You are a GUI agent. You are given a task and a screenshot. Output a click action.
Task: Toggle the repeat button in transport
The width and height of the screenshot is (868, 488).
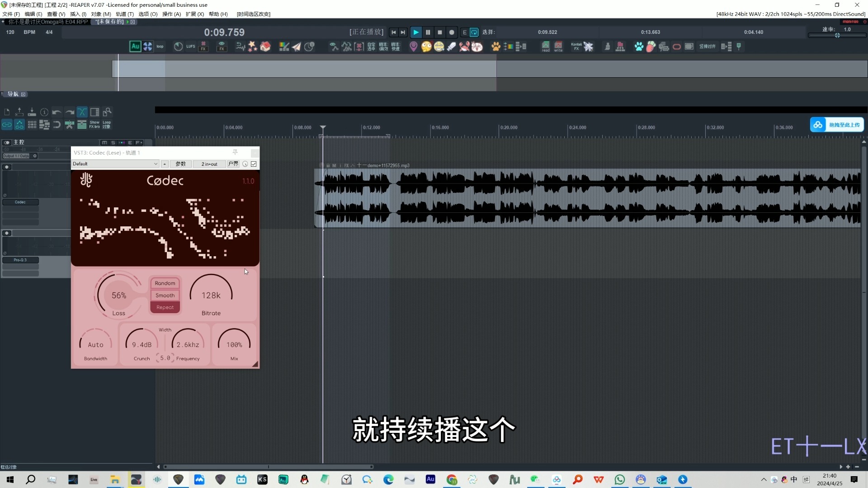(x=474, y=32)
